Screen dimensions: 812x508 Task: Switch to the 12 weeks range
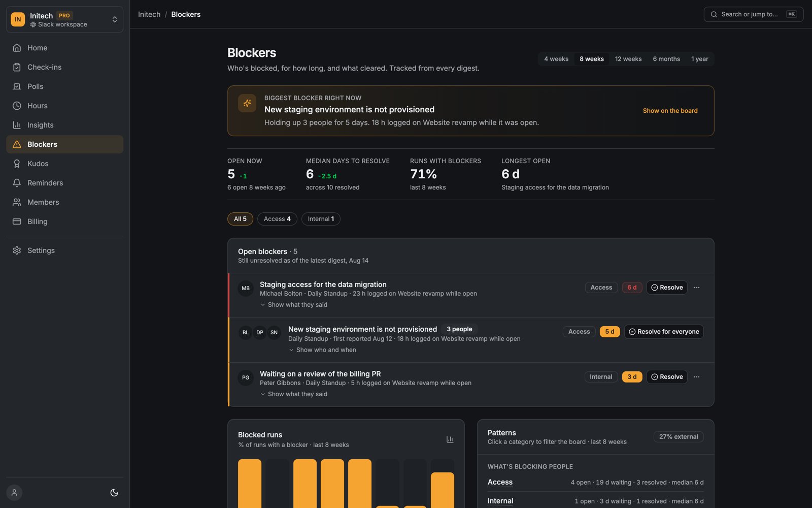coord(628,59)
